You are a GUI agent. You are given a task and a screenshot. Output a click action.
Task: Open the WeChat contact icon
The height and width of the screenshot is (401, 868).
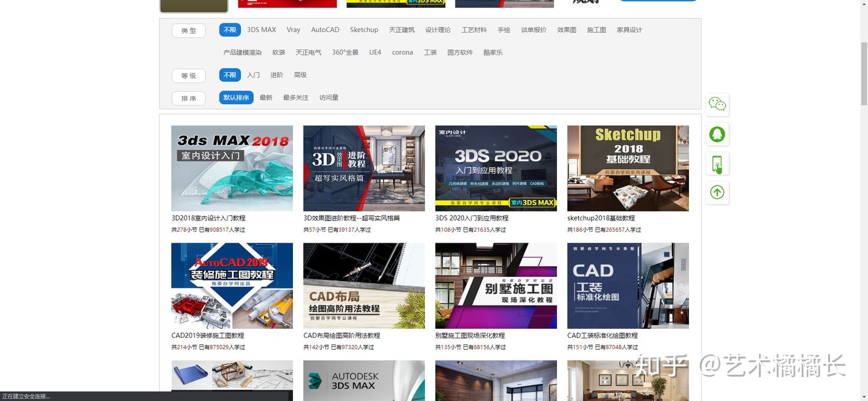(717, 104)
